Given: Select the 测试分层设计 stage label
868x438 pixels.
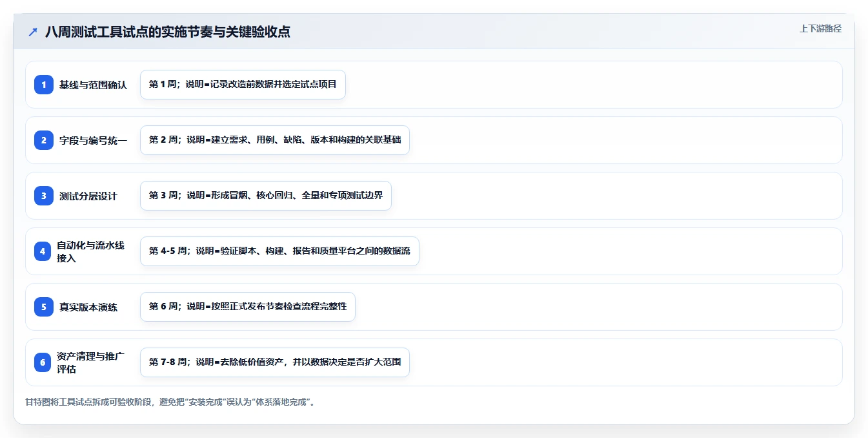Looking at the screenshot, I should [88, 196].
